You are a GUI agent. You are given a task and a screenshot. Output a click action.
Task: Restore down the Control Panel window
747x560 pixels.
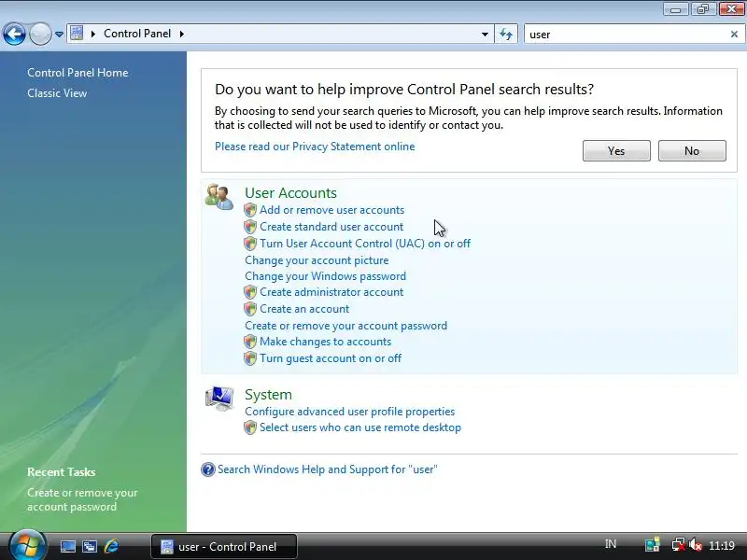pyautogui.click(x=703, y=9)
